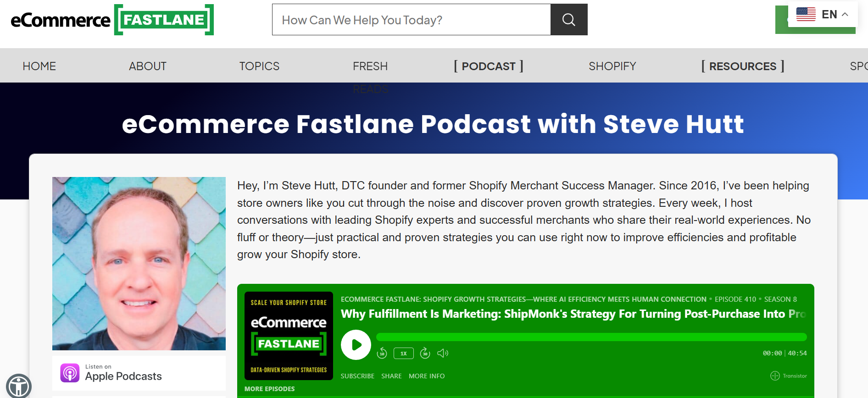Skip forward 30 seconds in player
The image size is (868, 398).
(425, 353)
